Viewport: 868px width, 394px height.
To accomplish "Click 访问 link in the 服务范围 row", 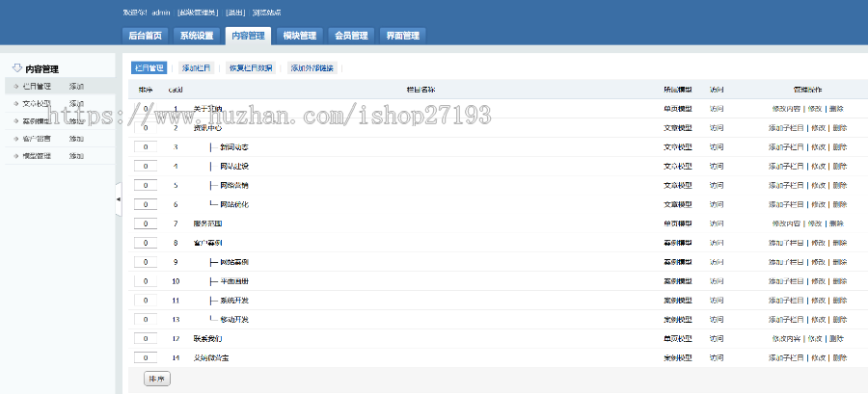I will (717, 223).
